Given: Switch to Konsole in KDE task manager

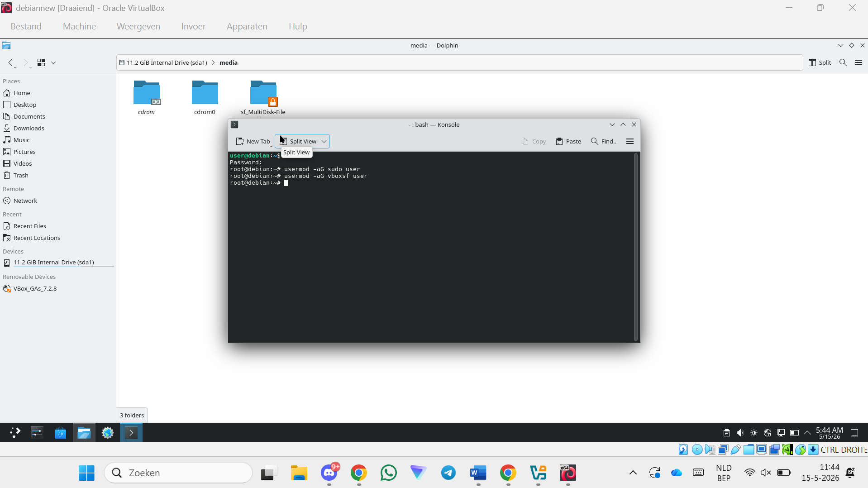Looking at the screenshot, I should pyautogui.click(x=131, y=433).
